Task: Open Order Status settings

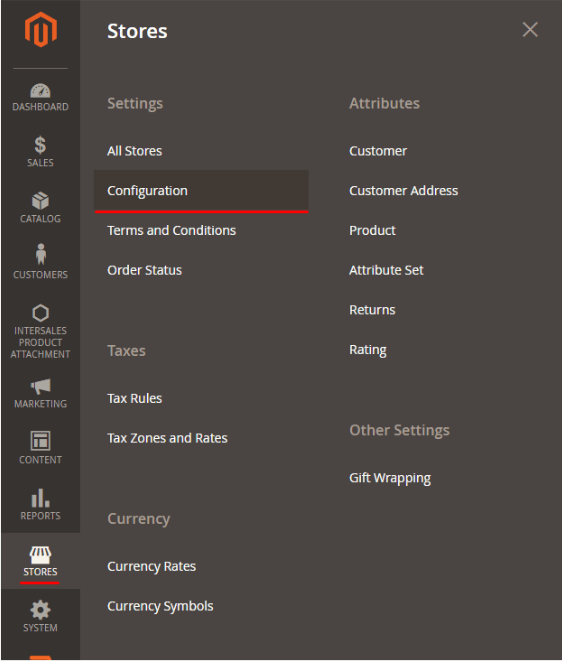Action: [145, 270]
